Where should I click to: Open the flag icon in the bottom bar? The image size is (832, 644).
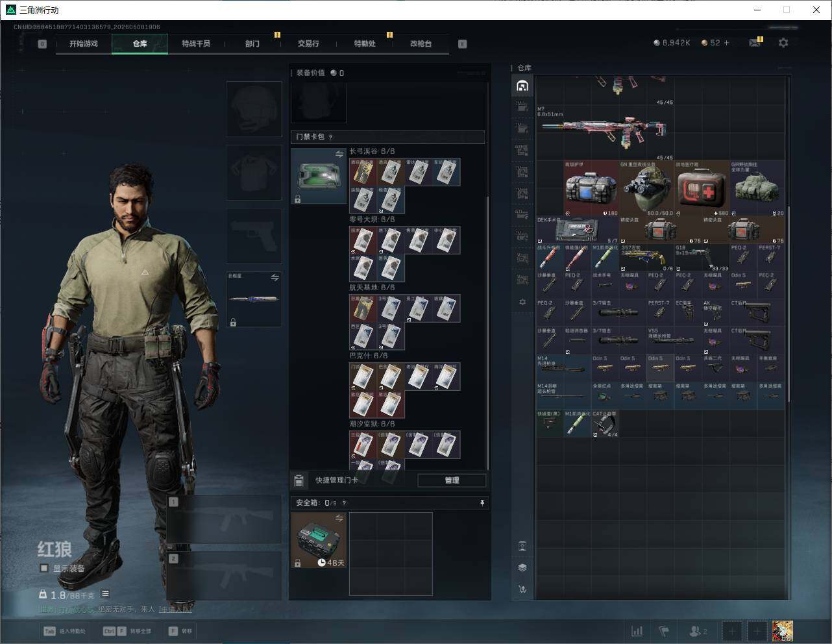point(663,631)
